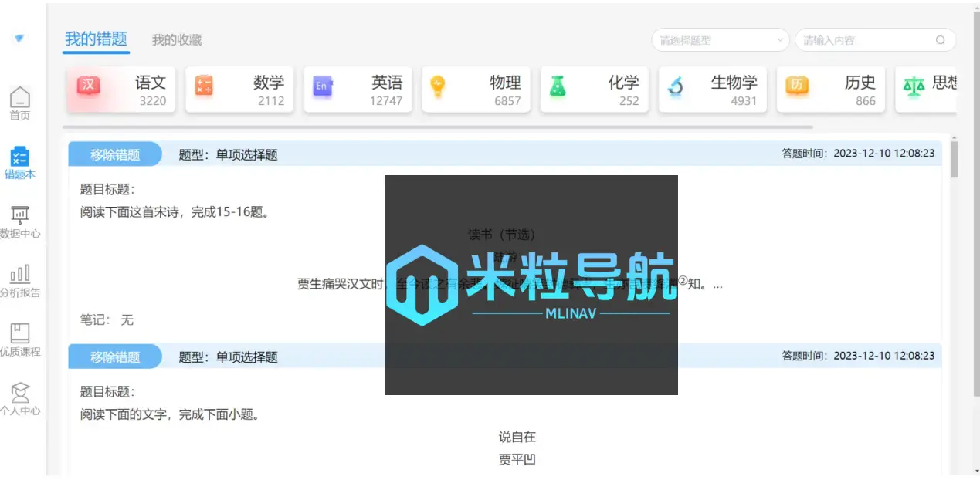980x480 pixels.
Task: Click the microscope icon on 生物学 card
Action: pos(676,86)
